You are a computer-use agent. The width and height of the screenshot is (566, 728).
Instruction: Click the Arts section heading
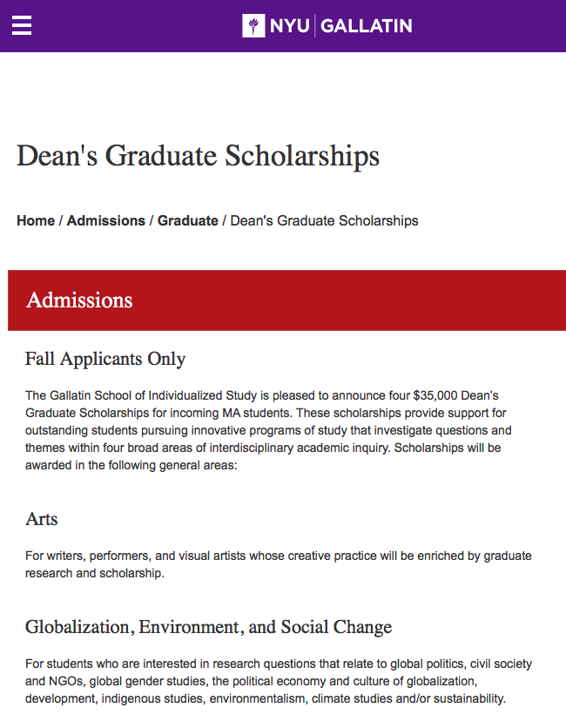click(x=42, y=519)
